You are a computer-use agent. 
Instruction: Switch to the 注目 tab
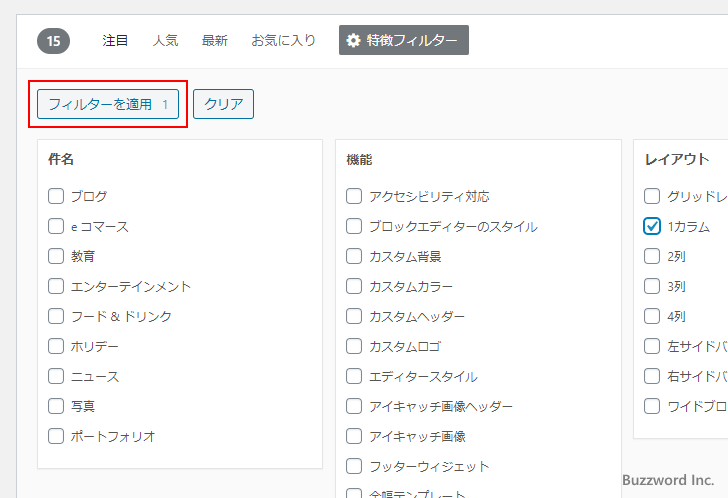click(115, 41)
